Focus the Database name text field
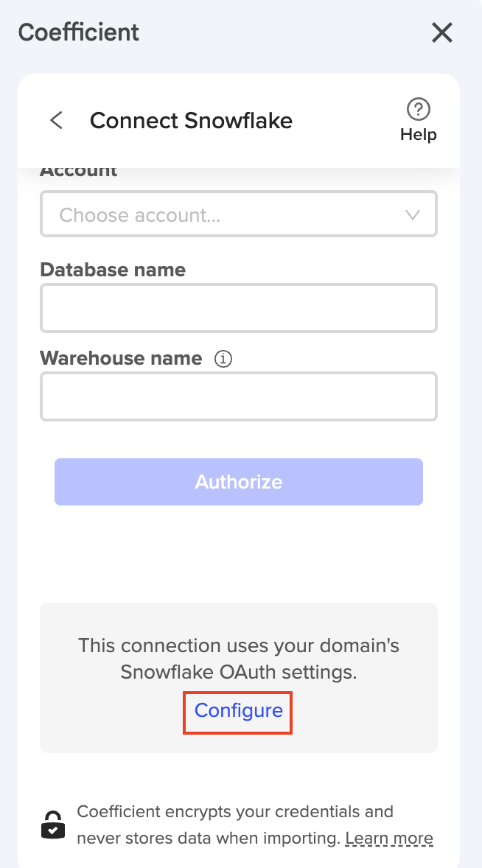The width and height of the screenshot is (482, 868). coord(238,308)
